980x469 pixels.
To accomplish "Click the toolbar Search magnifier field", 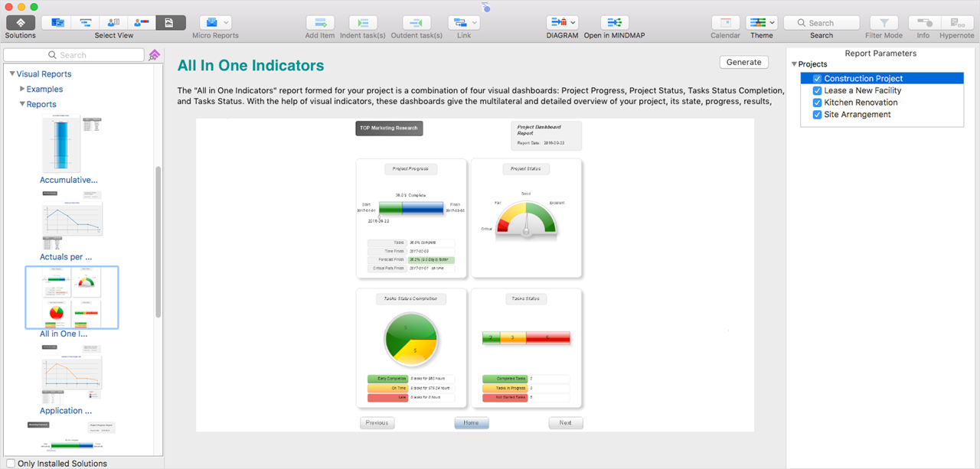I will coord(822,23).
